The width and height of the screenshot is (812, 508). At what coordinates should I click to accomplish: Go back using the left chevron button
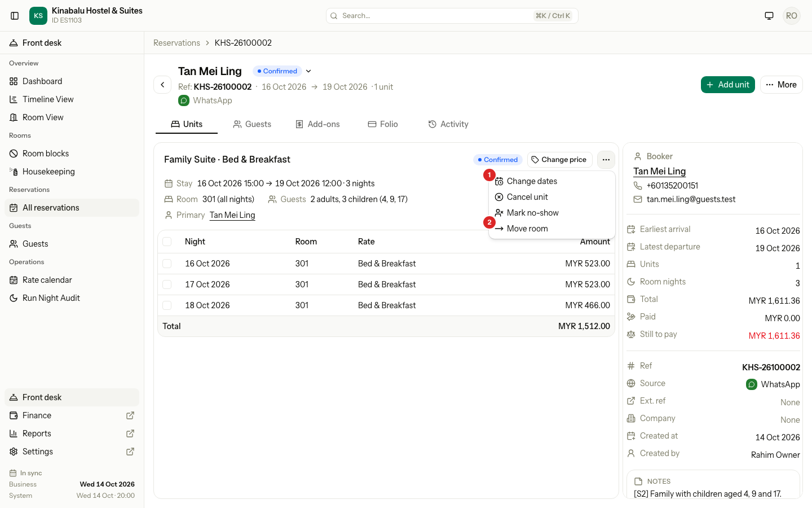coord(162,85)
